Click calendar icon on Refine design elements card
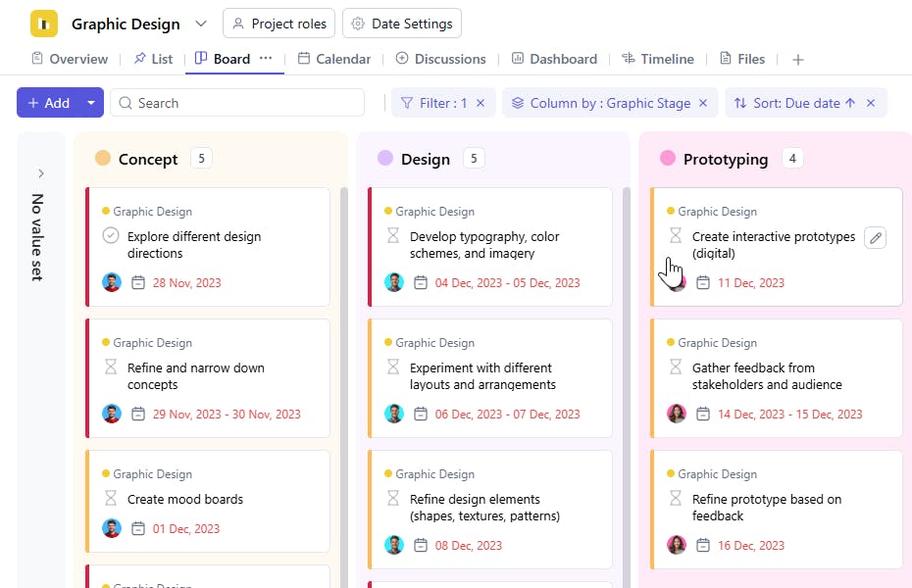912x588 pixels. point(421,546)
